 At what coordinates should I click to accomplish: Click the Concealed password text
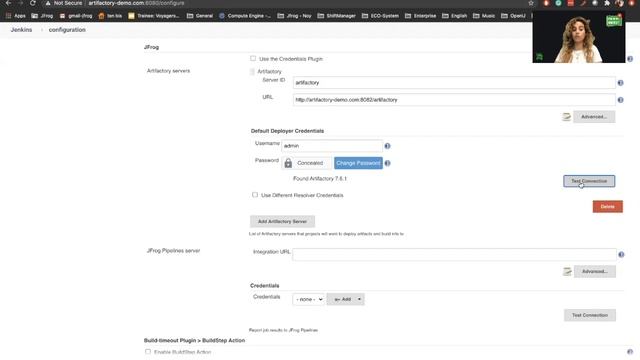point(310,163)
